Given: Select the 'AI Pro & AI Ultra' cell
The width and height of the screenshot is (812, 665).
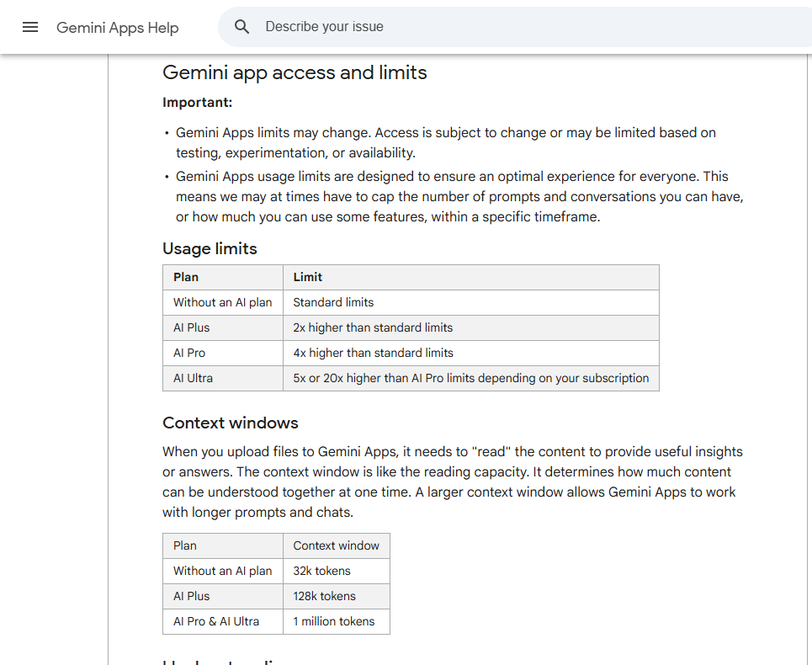Looking at the screenshot, I should tap(223, 622).
